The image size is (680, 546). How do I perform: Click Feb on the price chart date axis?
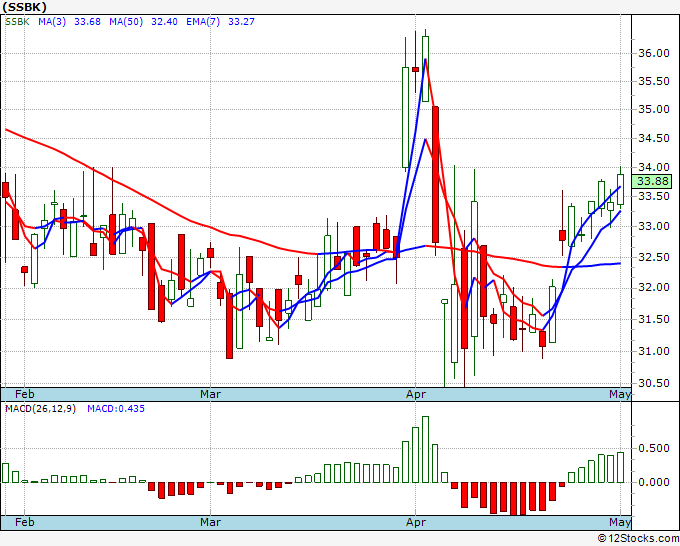[x=24, y=394]
